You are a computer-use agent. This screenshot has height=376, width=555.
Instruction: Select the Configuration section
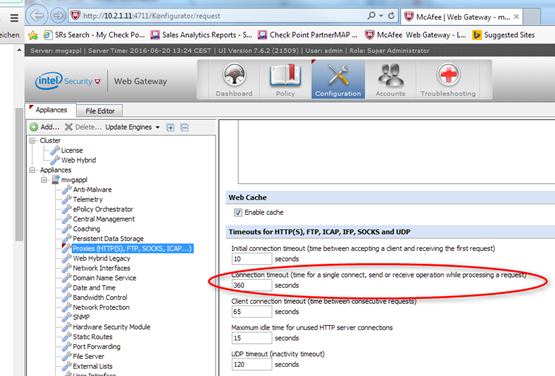(x=338, y=80)
